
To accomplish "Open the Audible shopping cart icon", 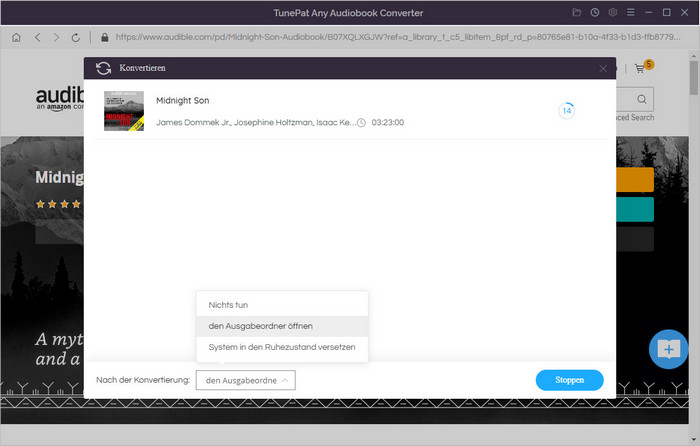I will pyautogui.click(x=640, y=68).
